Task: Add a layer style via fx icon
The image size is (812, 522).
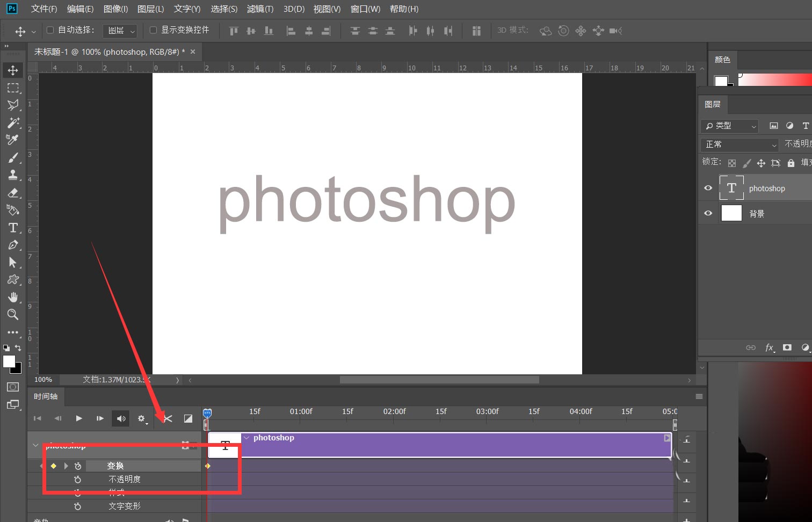Action: (x=770, y=347)
